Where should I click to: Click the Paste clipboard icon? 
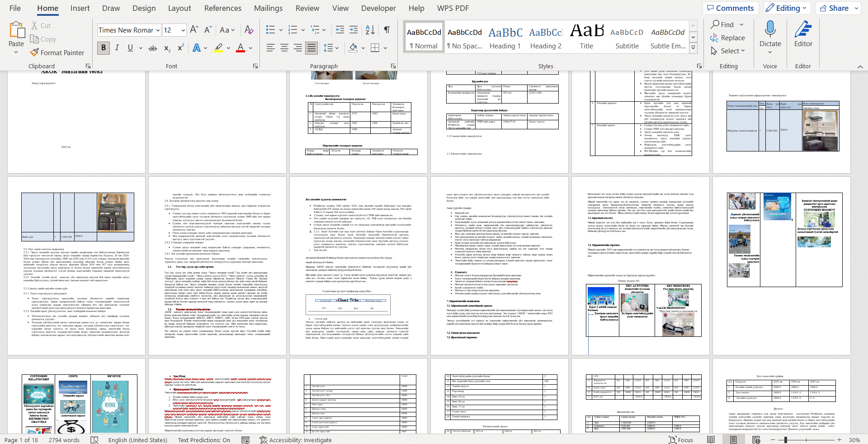(x=16, y=31)
